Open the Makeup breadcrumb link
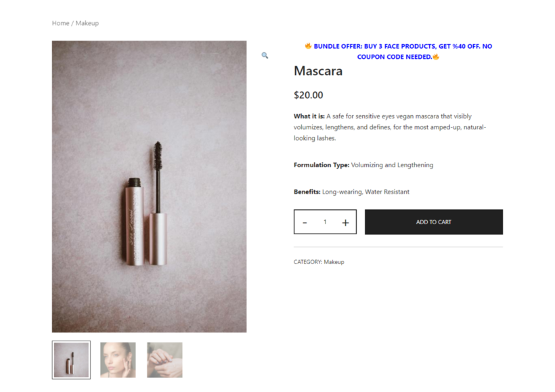This screenshot has width=555, height=392. click(87, 22)
